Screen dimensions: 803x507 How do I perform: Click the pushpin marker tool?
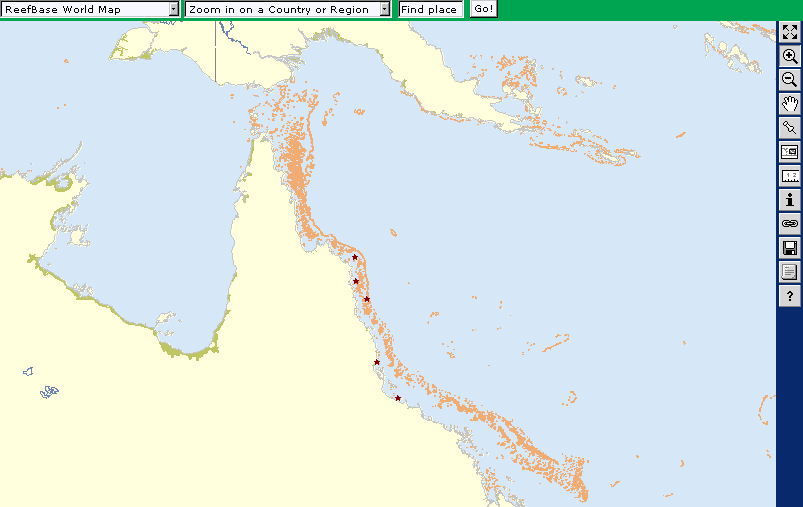tap(789, 128)
